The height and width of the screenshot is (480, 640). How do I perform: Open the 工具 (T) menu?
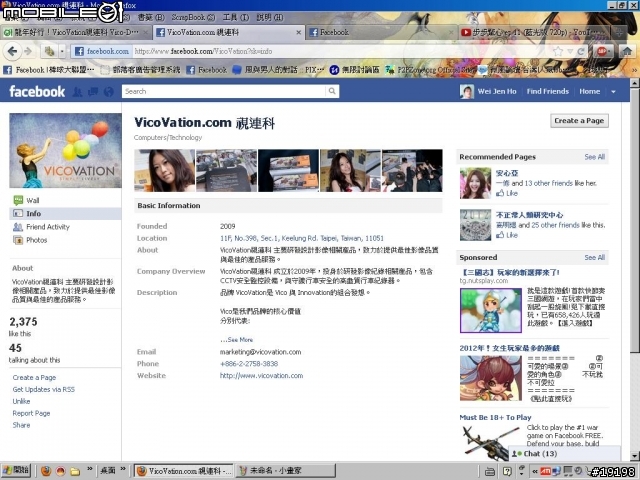(236, 18)
